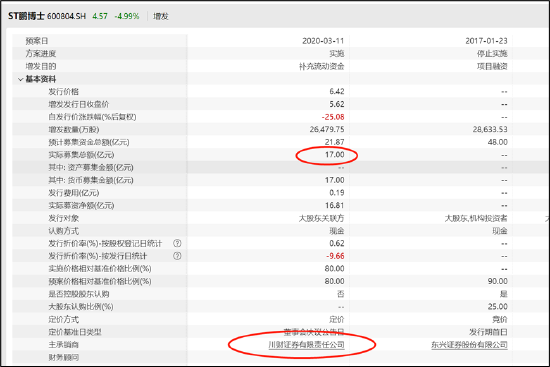Click the red value -9.66

tap(335, 256)
